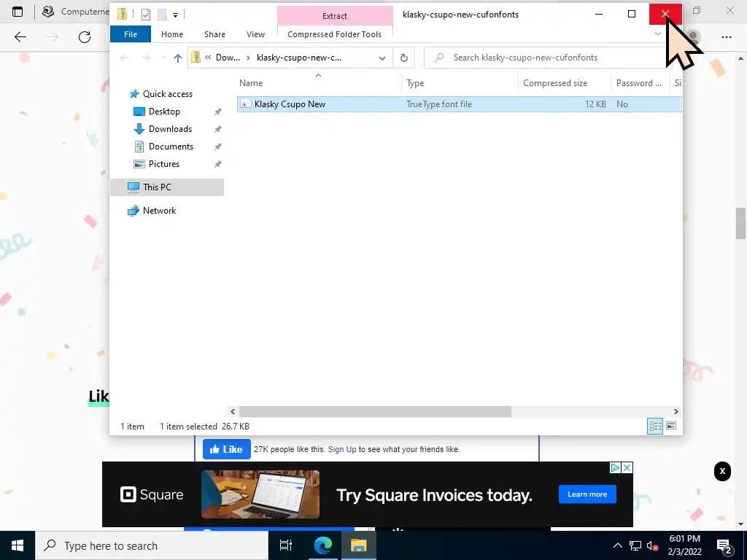Select the Klasky Csupo New font file
747x560 pixels.
tap(290, 104)
